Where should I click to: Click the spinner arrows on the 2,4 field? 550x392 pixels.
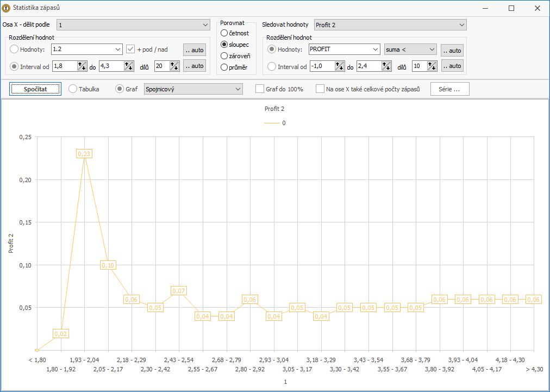386,66
